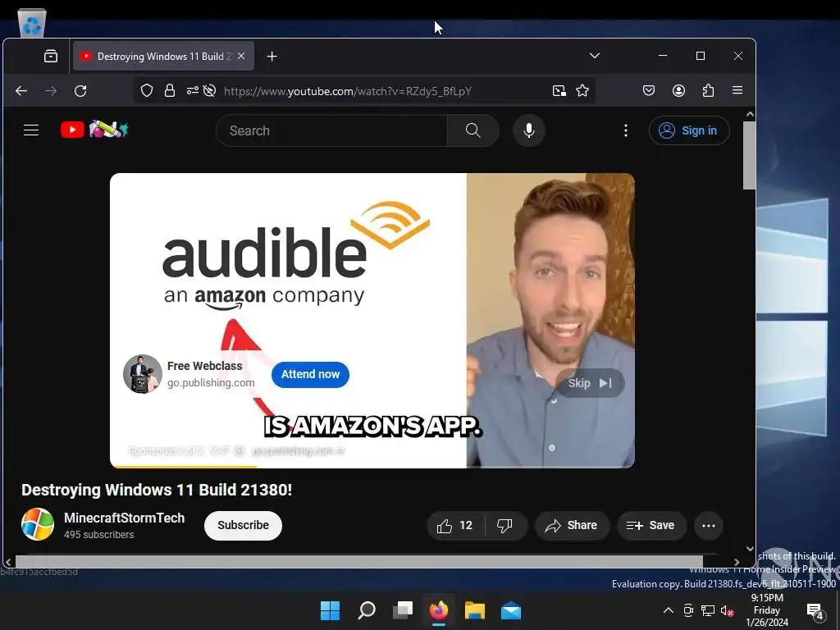Open clock showing 9:15PM Friday

[767, 610]
